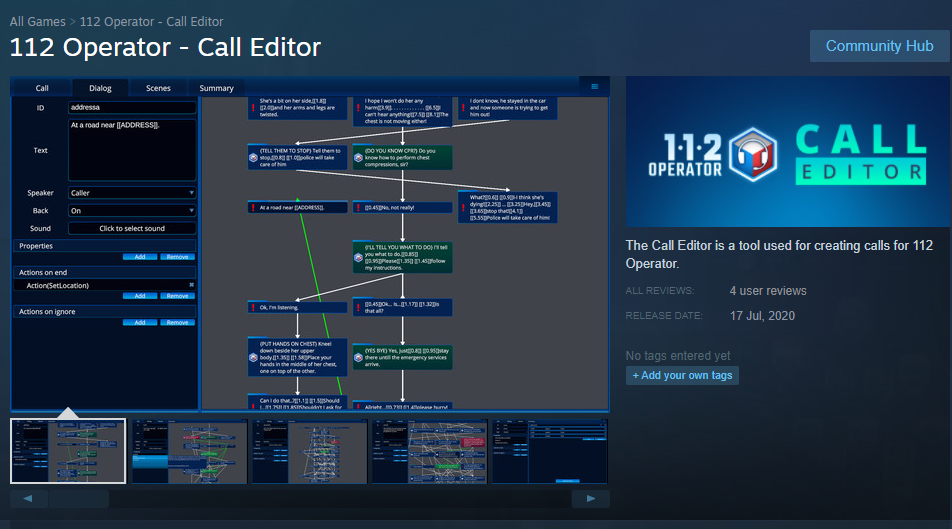Click Add under Actions on ignore
This screenshot has height=529, width=952.
click(140, 323)
